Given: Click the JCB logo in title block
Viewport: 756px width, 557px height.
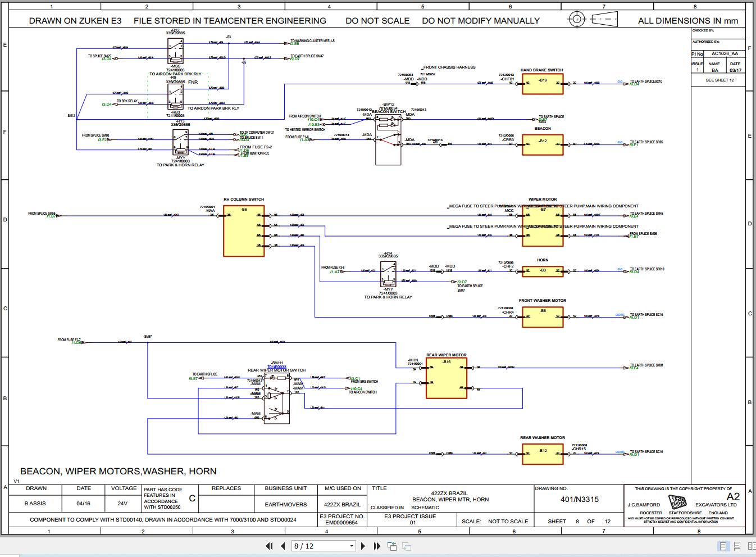Looking at the screenshot, I should [x=678, y=501].
